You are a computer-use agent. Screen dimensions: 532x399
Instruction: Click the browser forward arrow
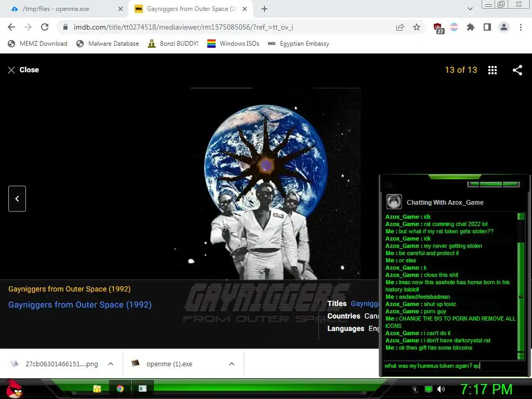(28, 27)
